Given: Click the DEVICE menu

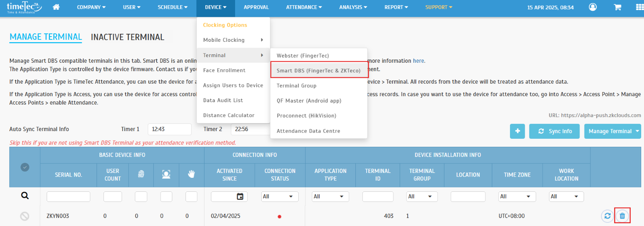Looking at the screenshot, I should point(216,7).
